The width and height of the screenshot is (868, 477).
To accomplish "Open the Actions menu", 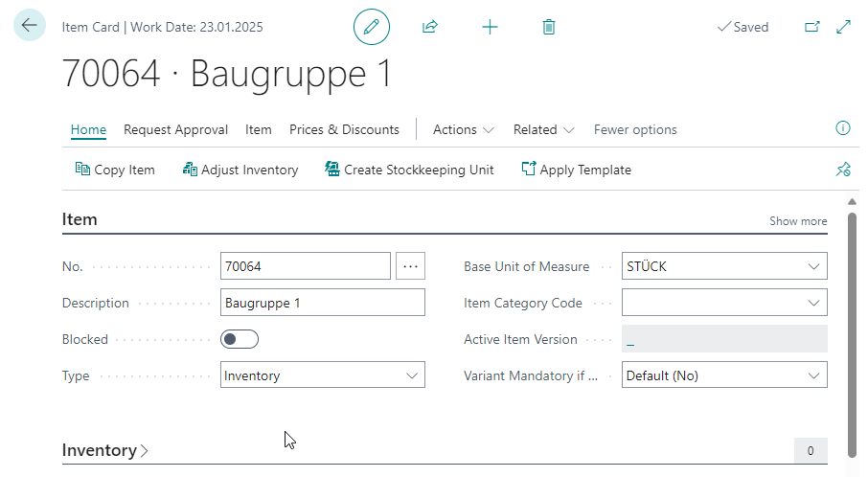I will 463,129.
